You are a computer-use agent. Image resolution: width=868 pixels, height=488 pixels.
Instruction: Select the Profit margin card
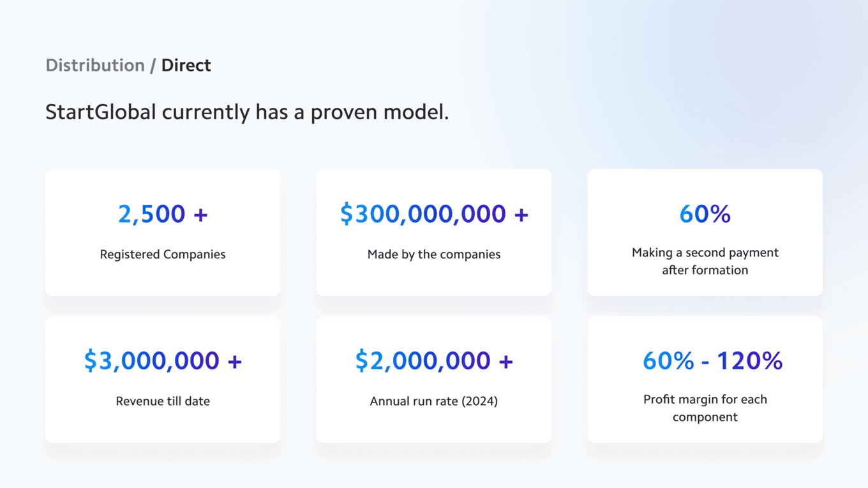click(x=705, y=380)
